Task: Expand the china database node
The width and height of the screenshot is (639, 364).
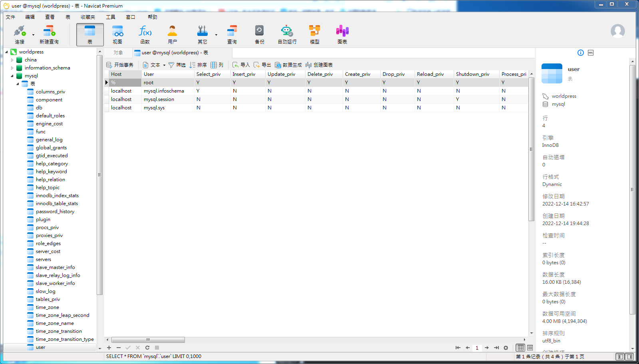Action: pos(12,60)
